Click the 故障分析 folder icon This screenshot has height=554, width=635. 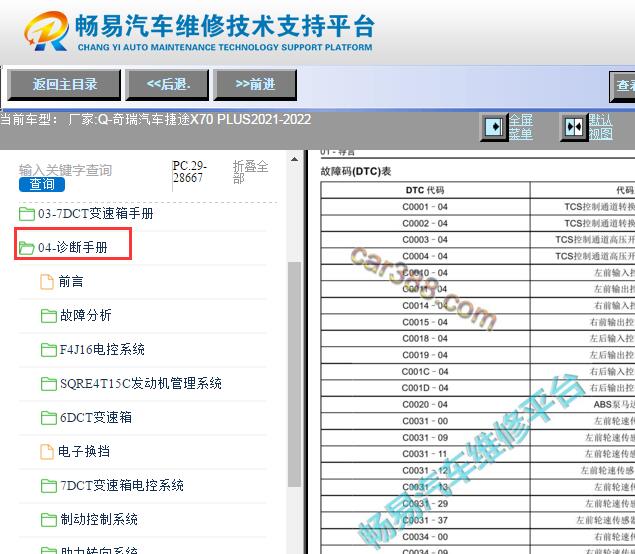tap(49, 315)
